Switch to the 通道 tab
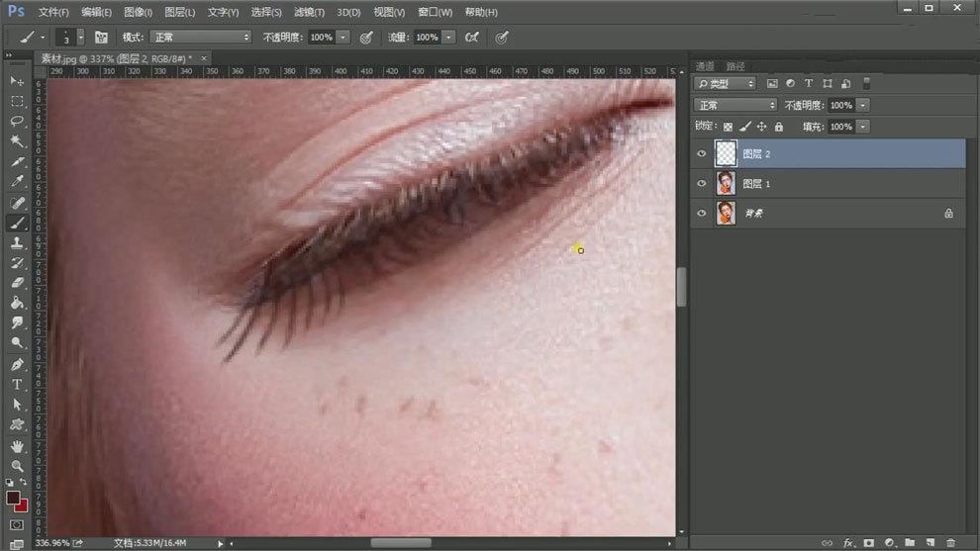 [703, 66]
